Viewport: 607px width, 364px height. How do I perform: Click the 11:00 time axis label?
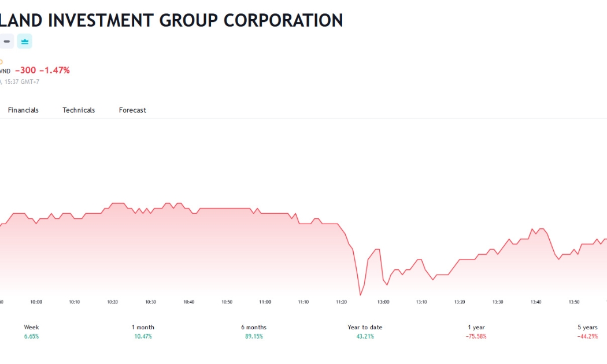pos(265,302)
